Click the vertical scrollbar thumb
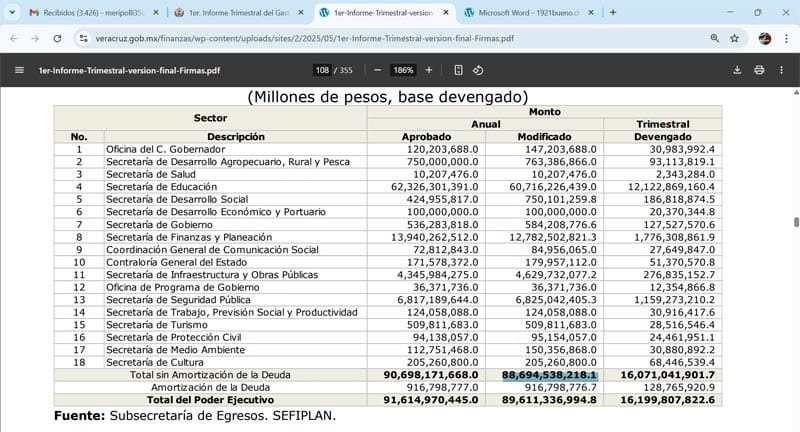This screenshot has height=432, width=800. pyautogui.click(x=795, y=222)
